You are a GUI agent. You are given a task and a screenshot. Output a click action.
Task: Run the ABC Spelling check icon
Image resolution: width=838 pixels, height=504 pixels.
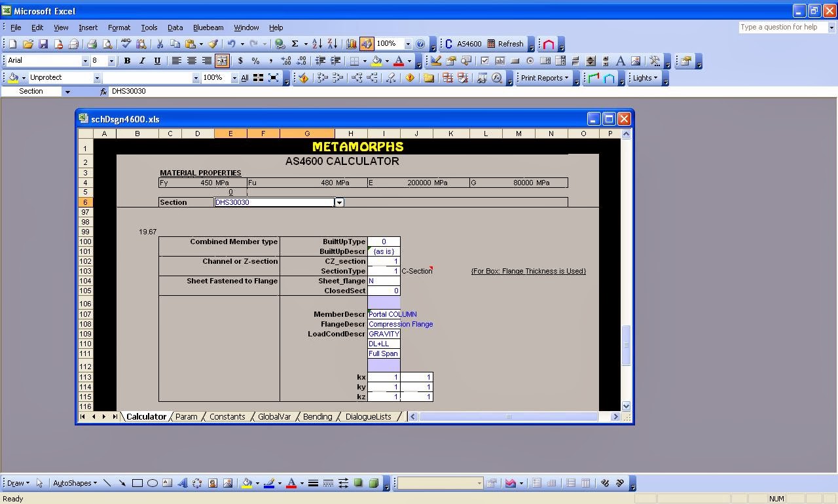(x=126, y=44)
